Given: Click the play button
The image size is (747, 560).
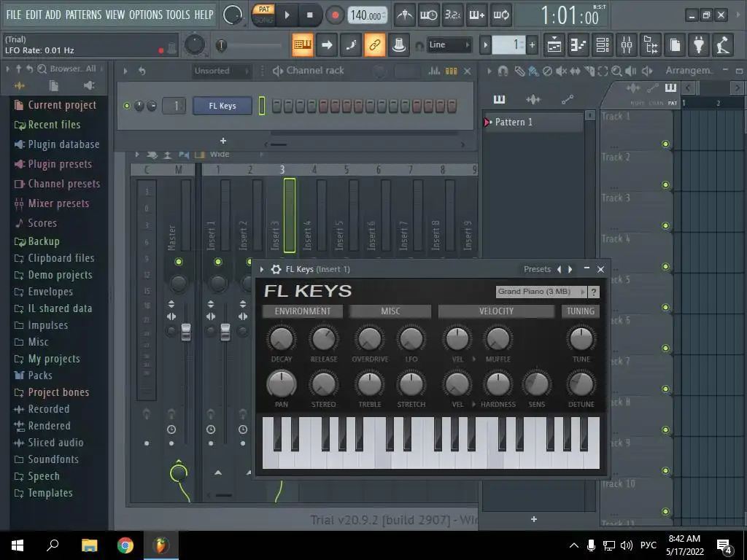Looking at the screenshot, I should coord(287,15).
